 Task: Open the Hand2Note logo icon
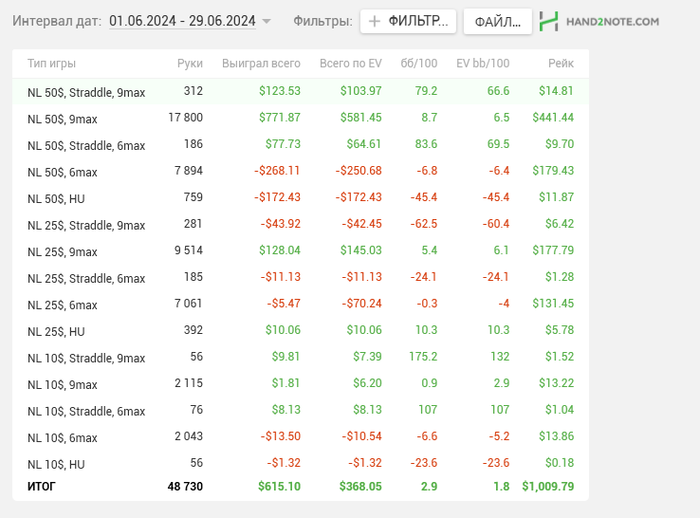549,21
